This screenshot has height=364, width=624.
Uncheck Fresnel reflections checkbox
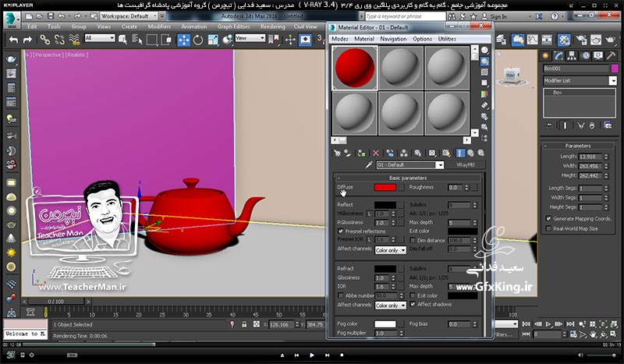click(341, 231)
